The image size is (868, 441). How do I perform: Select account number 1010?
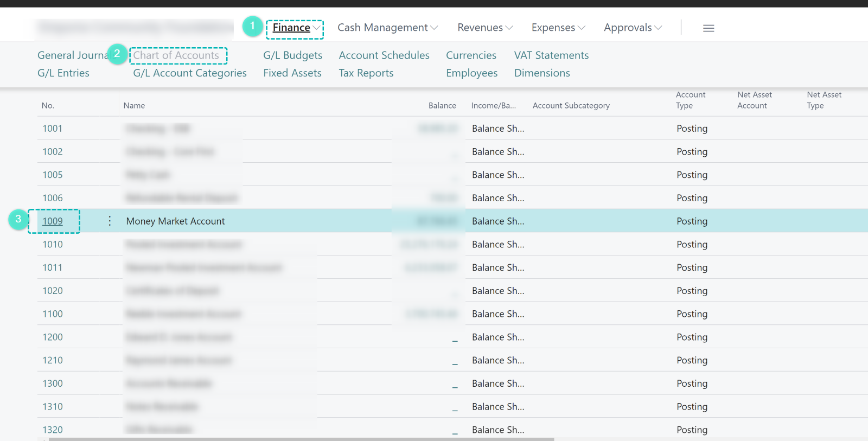tap(53, 244)
